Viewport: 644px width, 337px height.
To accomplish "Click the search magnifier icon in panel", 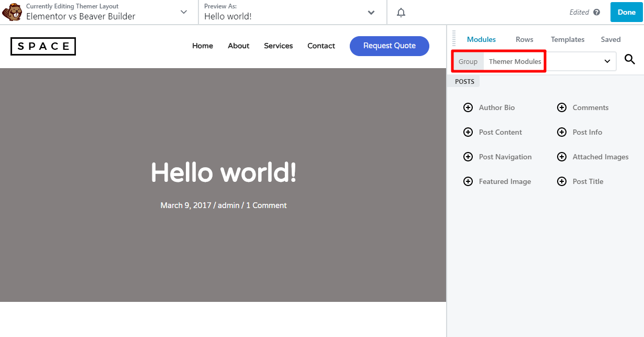I will tap(630, 60).
